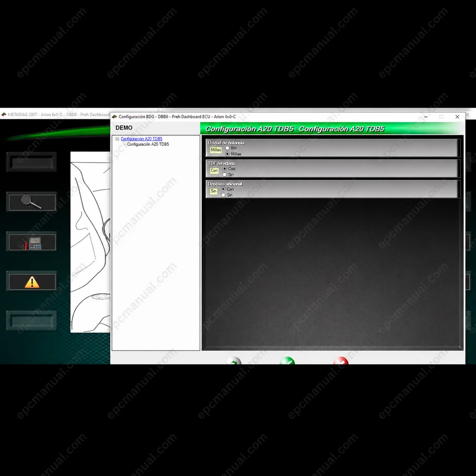Select Sin for Depósito adicional
This screenshot has height=476, width=476.
(223, 195)
